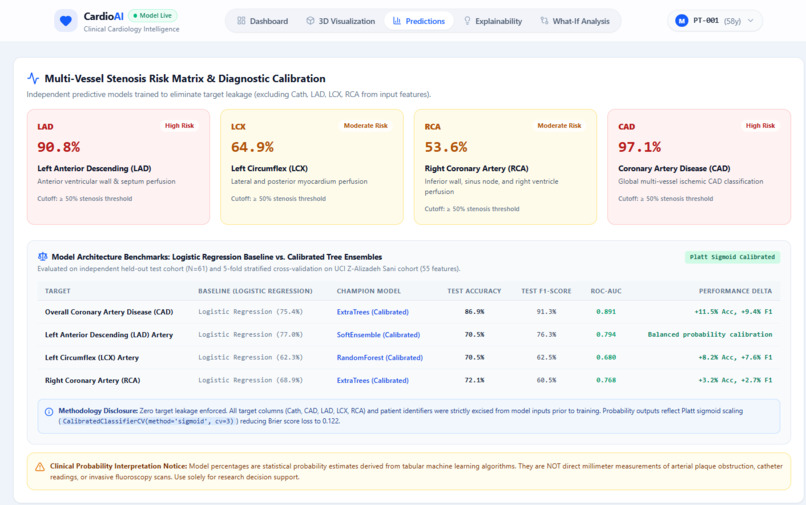
Task: Click the CardioAI heart logo icon
Action: tap(65, 21)
